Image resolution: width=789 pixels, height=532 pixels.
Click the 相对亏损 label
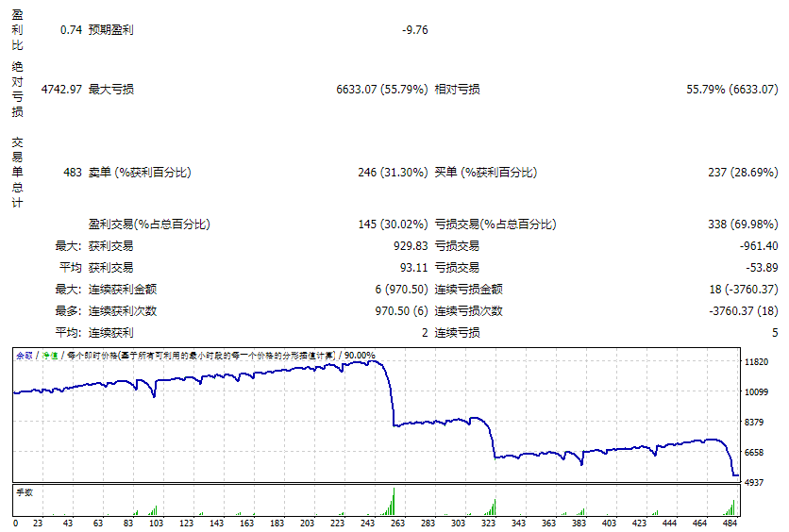(x=457, y=90)
